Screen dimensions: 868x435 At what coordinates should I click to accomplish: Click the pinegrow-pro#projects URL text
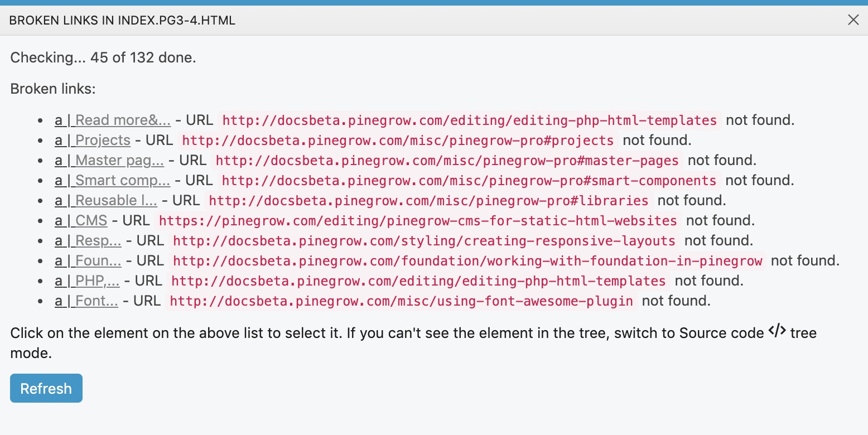398,140
